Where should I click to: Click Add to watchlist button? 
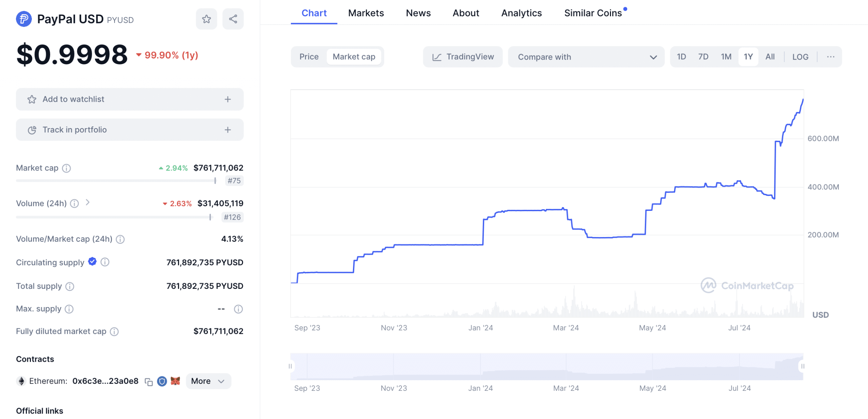[x=130, y=99]
